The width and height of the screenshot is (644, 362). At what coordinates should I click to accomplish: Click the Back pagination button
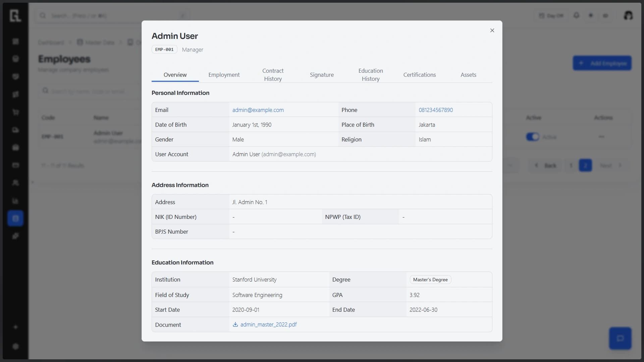tap(546, 166)
